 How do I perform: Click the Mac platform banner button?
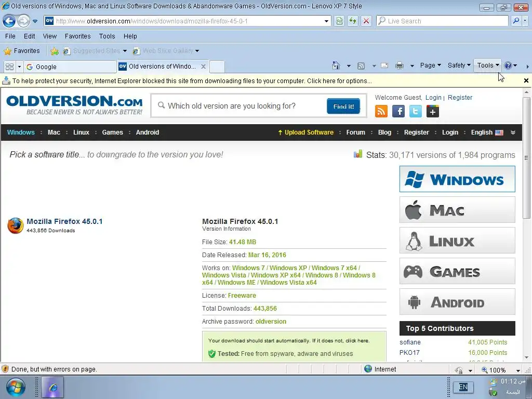pos(457,210)
